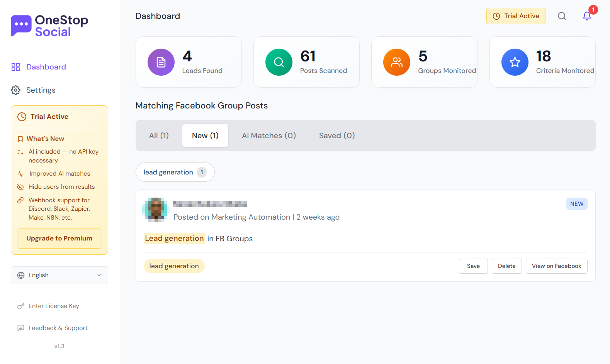Click the link icon beside Webhook support
Viewport: 610px width, 364px height.
[20, 200]
